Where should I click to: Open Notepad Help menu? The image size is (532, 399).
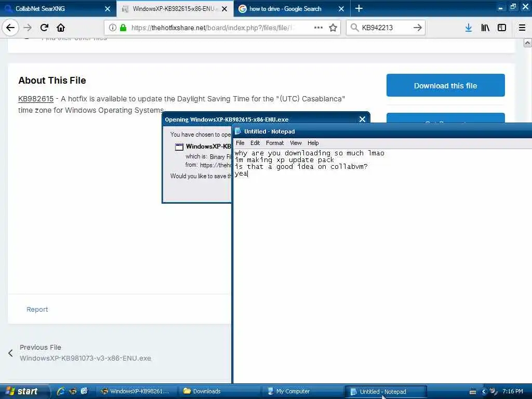point(313,143)
